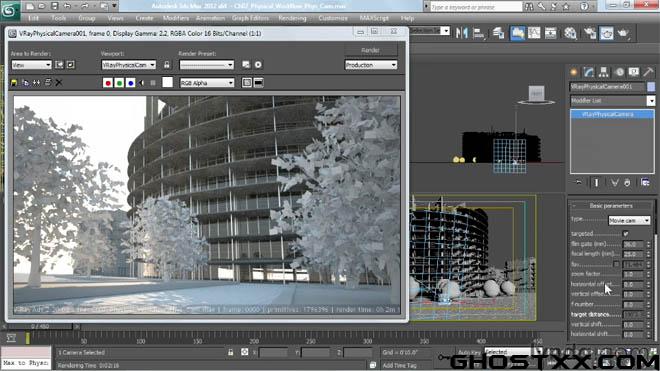Enable the targeted checkbox in Basic parameters
The image size is (660, 371).
625,234
